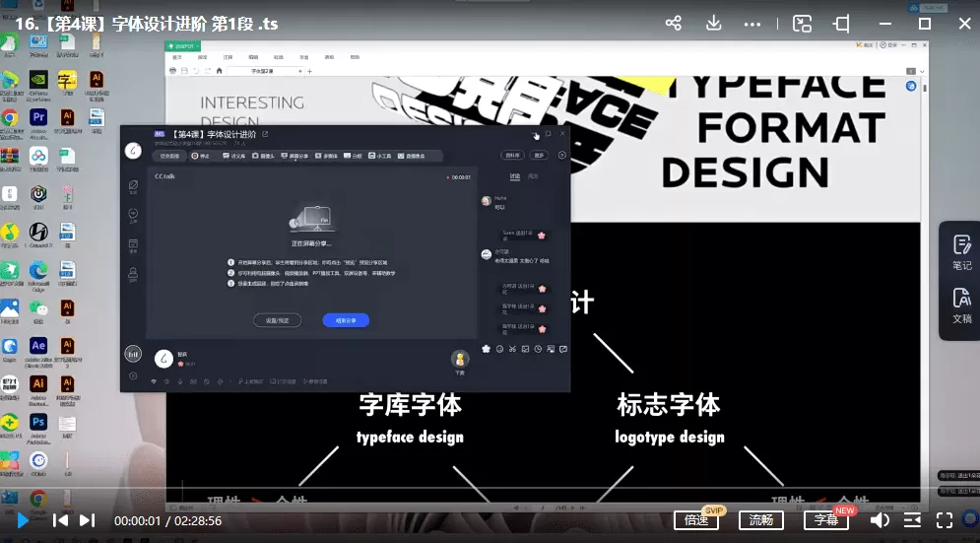
Task: Enter fullscreen video mode
Action: [945, 520]
